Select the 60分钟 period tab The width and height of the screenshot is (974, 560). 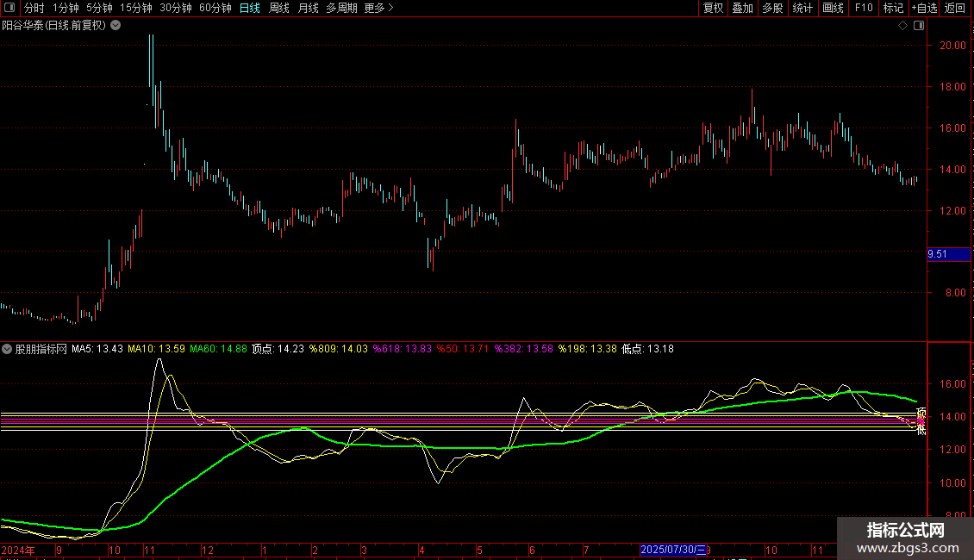pyautogui.click(x=215, y=8)
